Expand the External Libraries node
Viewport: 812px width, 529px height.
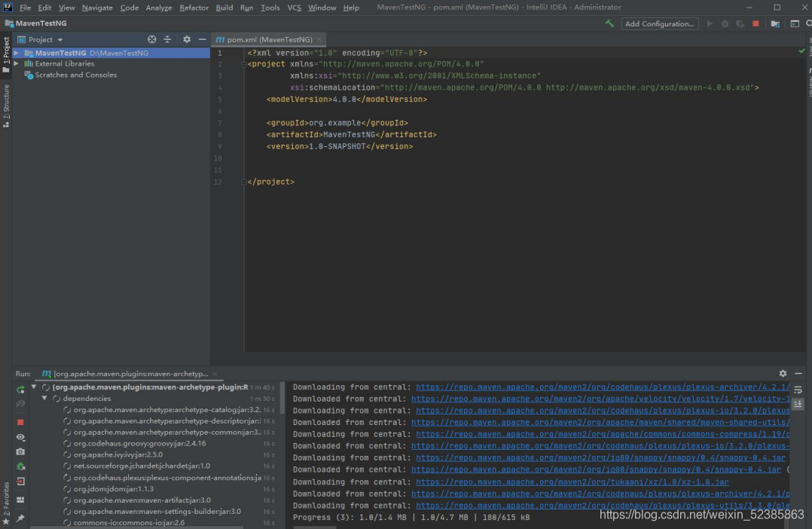pyautogui.click(x=16, y=64)
